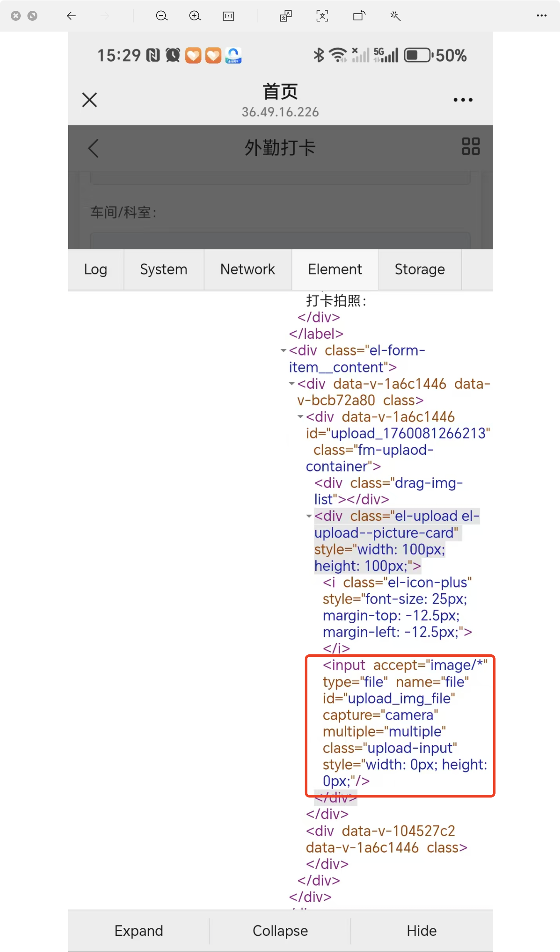This screenshot has height=952, width=560.
Task: Tap the grid menu icon beside 外勤打卡
Action: pos(471,146)
